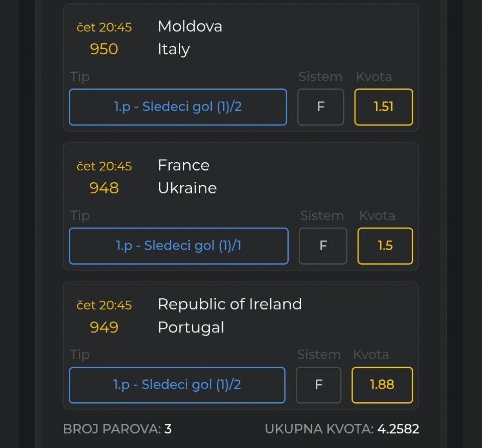Open the Ireland–Portugal tip selection box
The height and width of the screenshot is (448, 482).
[177, 385]
